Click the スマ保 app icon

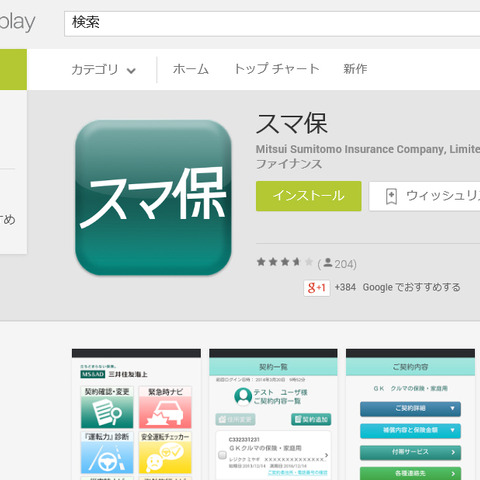[153, 198]
